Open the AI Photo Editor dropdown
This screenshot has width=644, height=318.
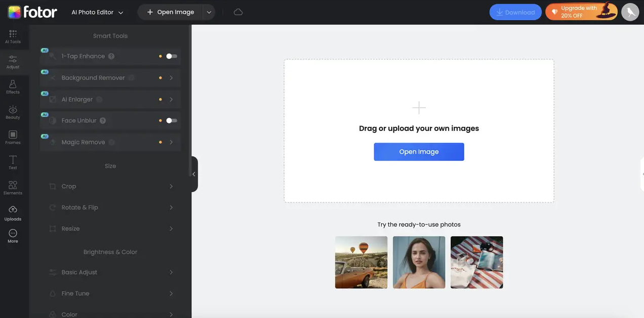(97, 12)
